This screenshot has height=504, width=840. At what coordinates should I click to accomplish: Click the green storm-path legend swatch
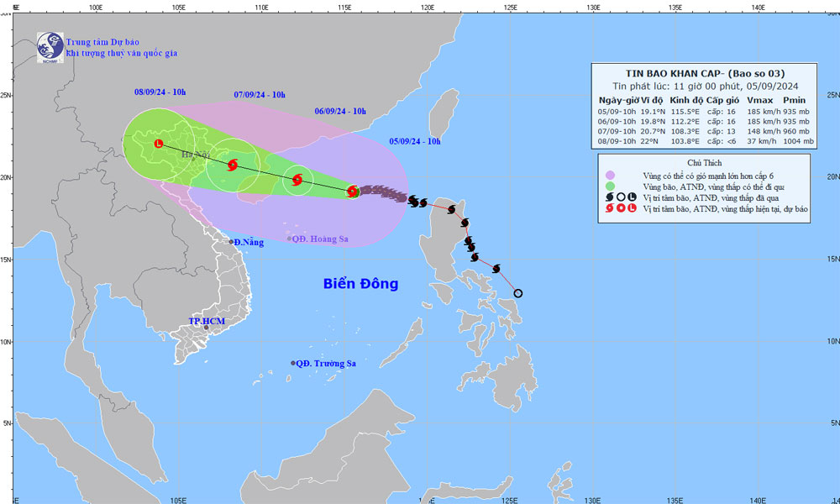pyautogui.click(x=610, y=186)
